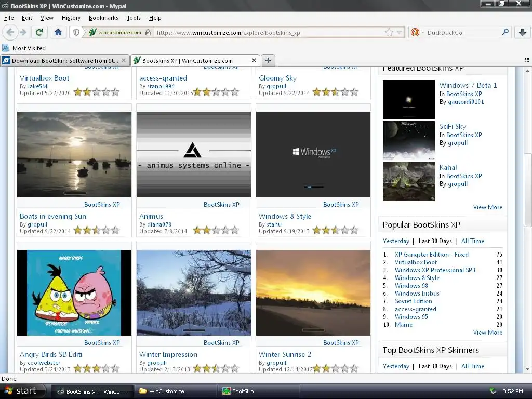This screenshot has width=532, height=399.
Task: Open the URL history dropdown arrow
Action: tap(400, 33)
